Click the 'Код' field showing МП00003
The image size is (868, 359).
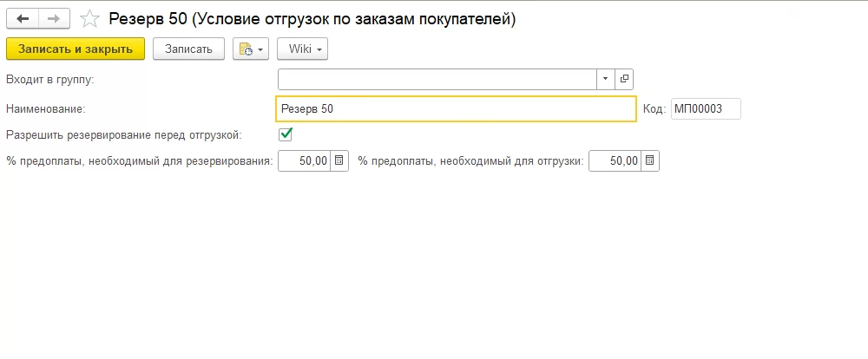(706, 109)
